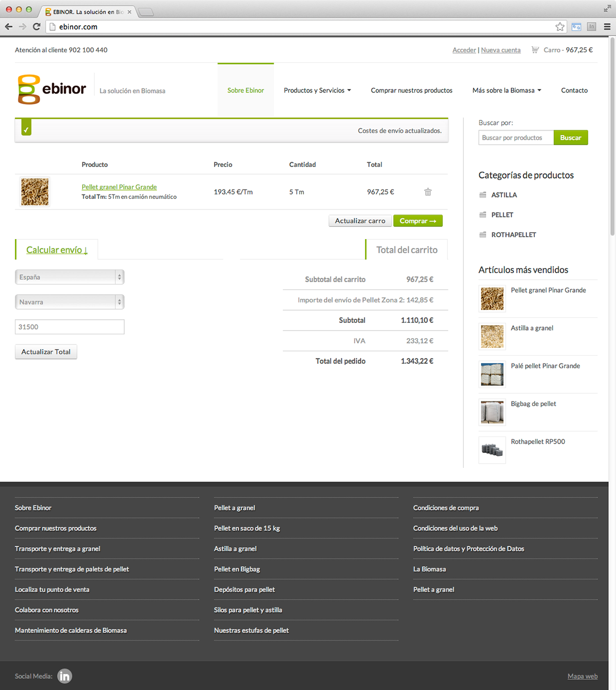Reload the page with refresh icon
The width and height of the screenshot is (616, 690).
[x=36, y=27]
